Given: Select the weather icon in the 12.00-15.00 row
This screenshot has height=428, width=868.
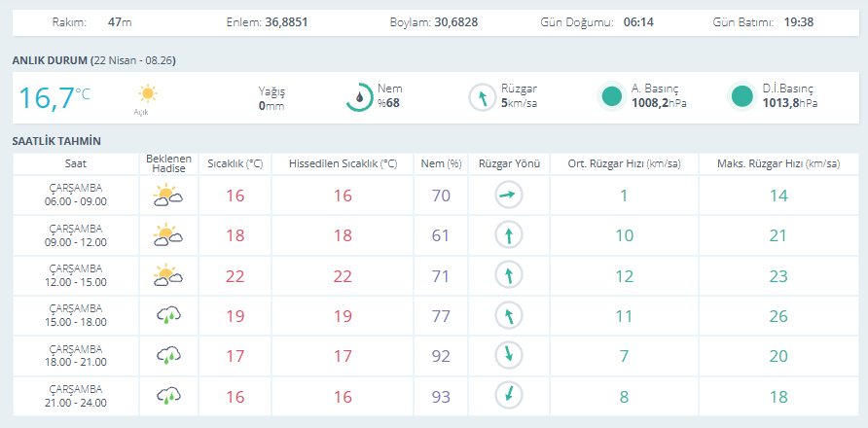Looking at the screenshot, I should point(168,275).
